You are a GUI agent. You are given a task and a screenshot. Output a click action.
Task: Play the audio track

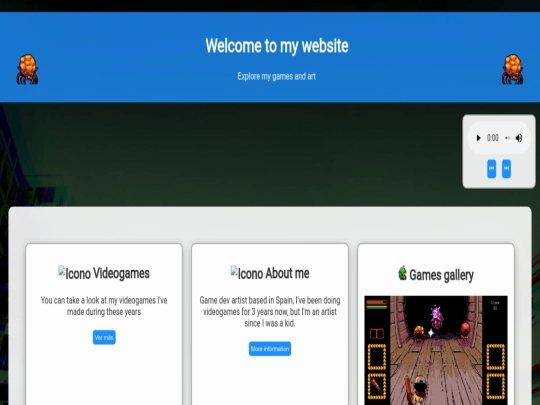(478, 138)
